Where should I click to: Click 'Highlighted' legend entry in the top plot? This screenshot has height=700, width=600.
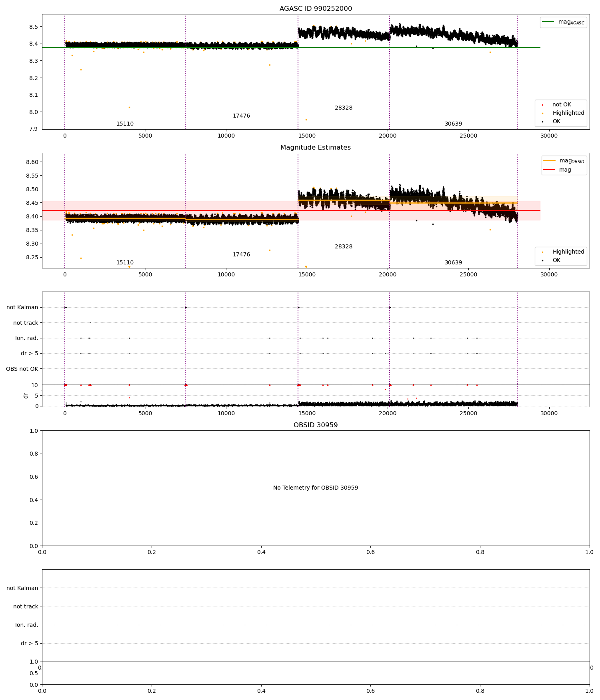564,113
